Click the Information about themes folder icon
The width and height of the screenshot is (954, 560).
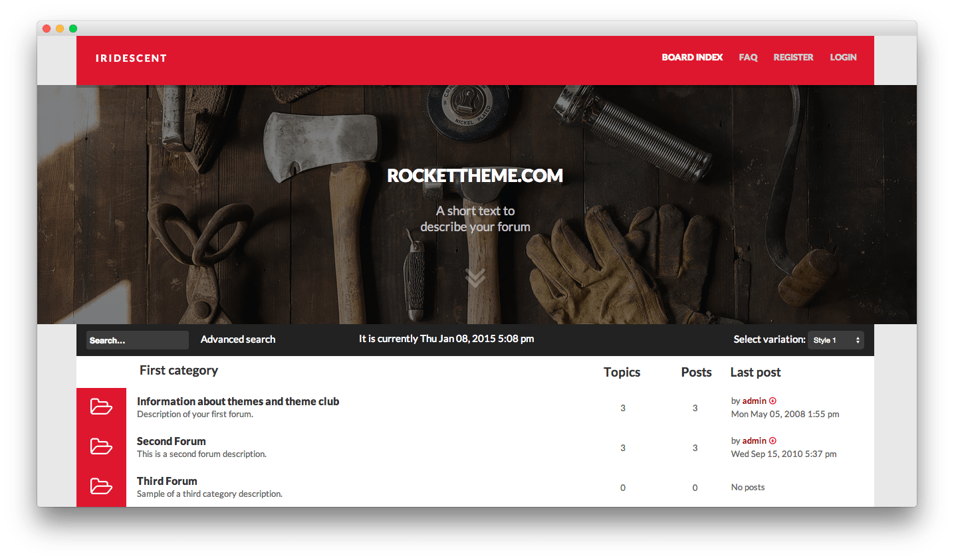point(101,407)
